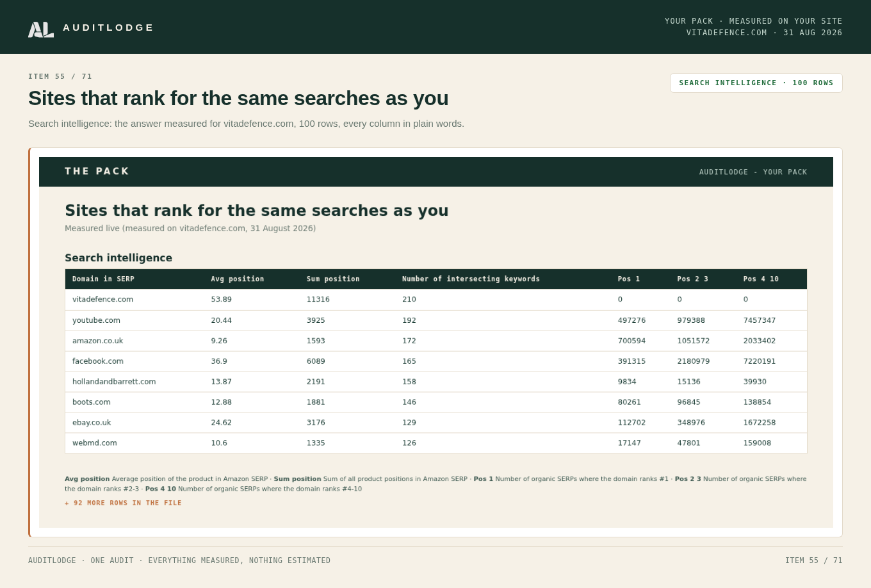Click youtube.com Pos 4 10 value 7457347
Viewport: 871px width, 588px height.
coord(760,320)
